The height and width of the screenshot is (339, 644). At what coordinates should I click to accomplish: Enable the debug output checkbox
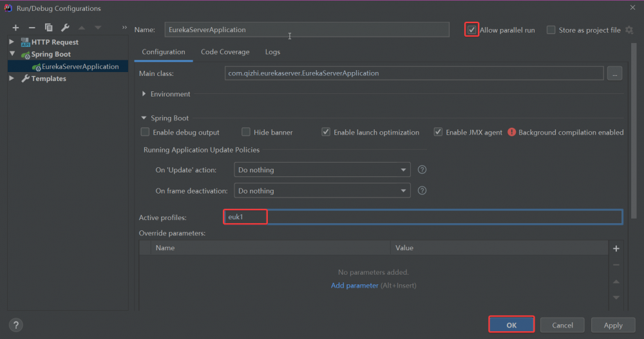146,133
